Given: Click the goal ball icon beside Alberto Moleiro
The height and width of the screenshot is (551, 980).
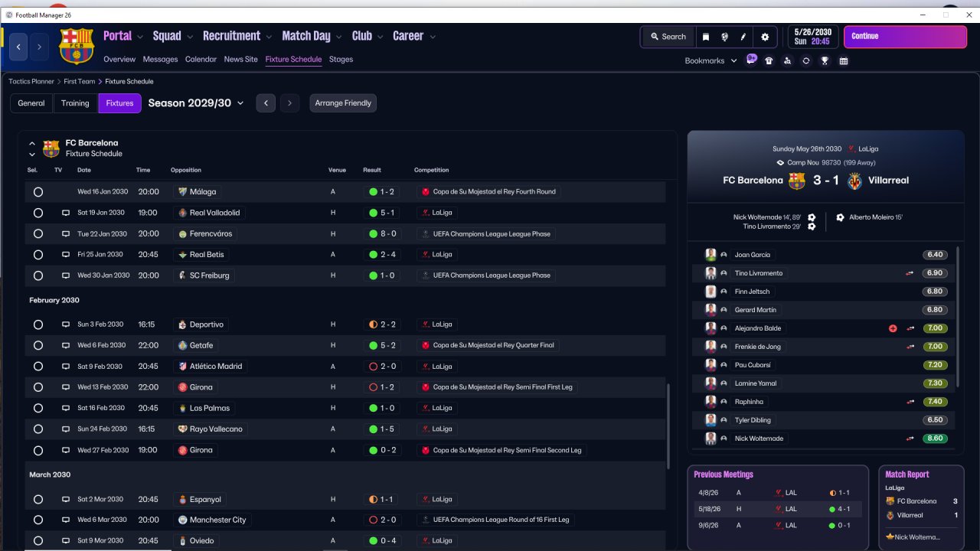Looking at the screenshot, I should [840, 217].
